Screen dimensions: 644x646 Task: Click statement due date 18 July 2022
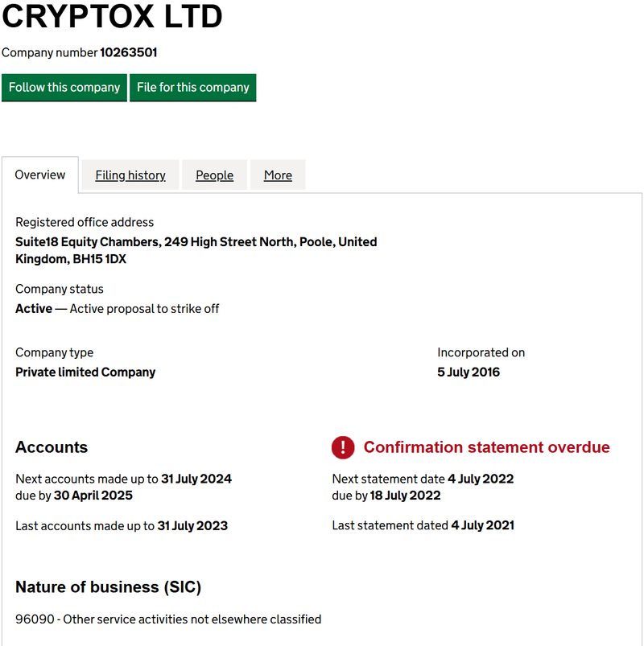405,496
